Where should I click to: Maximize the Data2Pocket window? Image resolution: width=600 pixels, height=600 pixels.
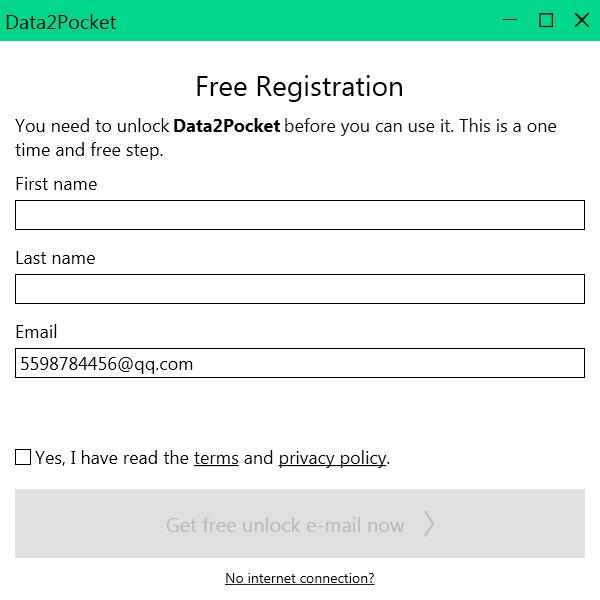click(546, 20)
